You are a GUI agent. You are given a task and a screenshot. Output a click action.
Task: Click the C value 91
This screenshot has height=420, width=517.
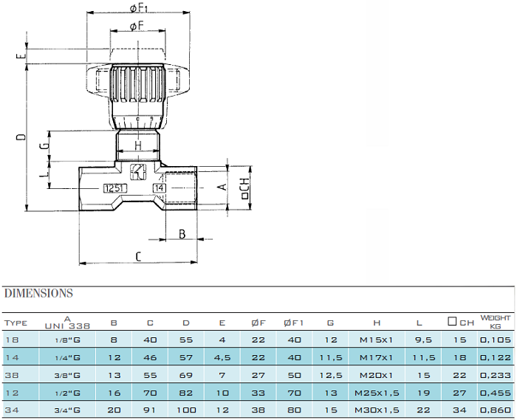pyautogui.click(x=150, y=410)
